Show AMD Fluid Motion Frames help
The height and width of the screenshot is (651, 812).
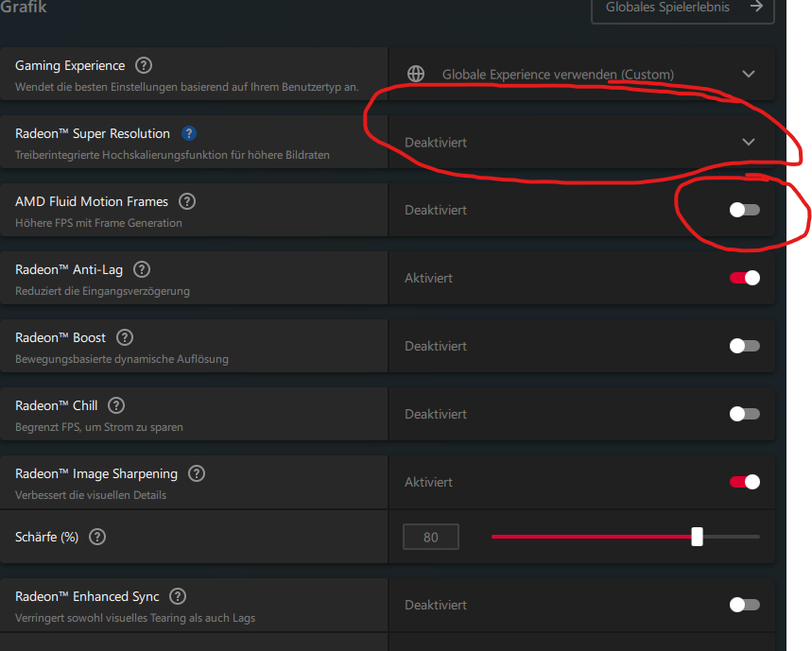(x=187, y=201)
